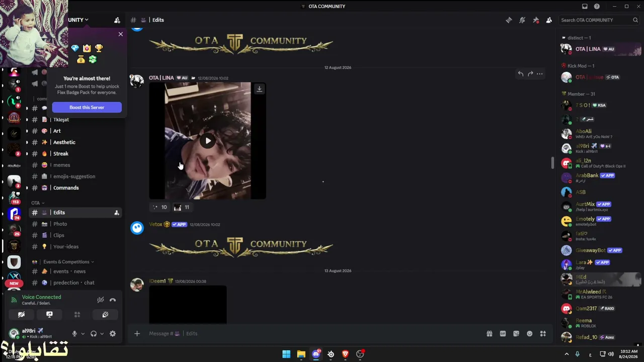644x362 pixels.
Task: Play the video posted by OTA | LINA
Action: tap(208, 141)
